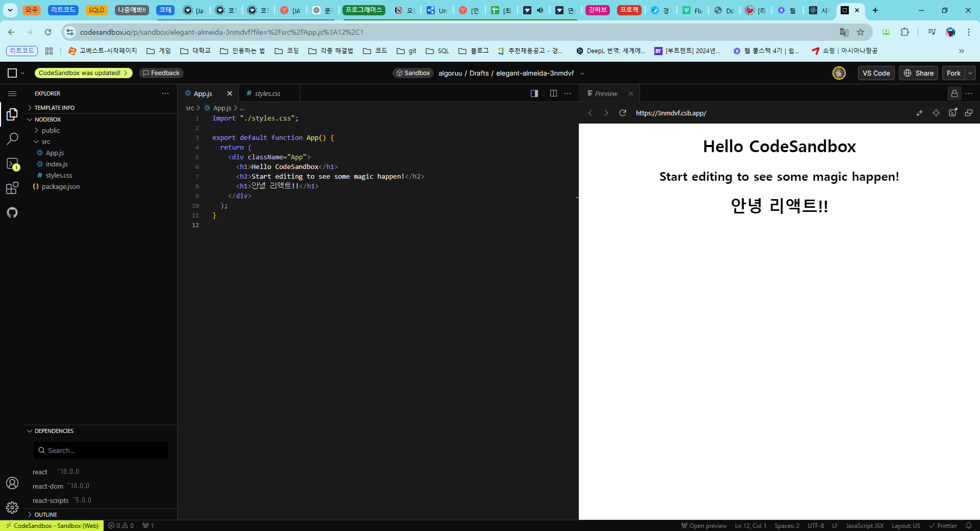
Task: Open the Accounts icon in activity bar
Action: coord(12,483)
